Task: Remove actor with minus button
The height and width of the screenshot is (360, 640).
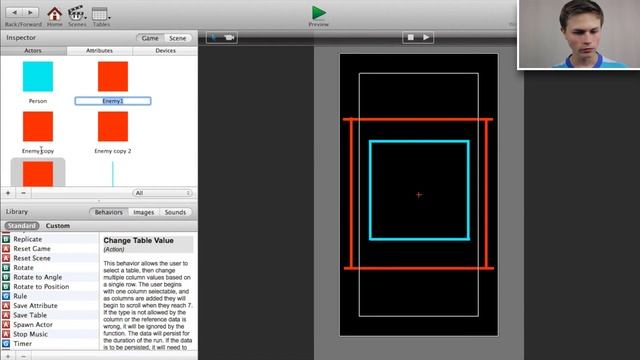Action: click(24, 193)
